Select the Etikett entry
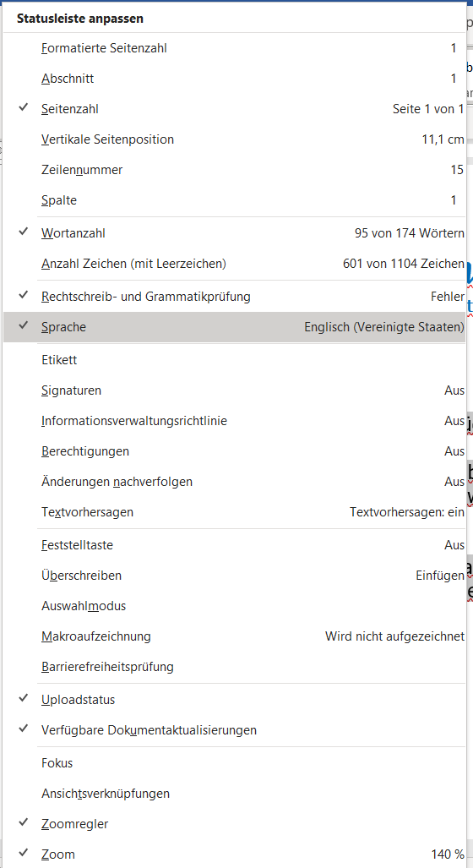Image resolution: width=473 pixels, height=868 pixels. tap(234, 360)
